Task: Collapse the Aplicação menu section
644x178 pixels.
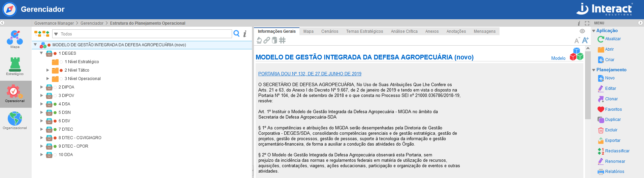Action: pos(594,31)
